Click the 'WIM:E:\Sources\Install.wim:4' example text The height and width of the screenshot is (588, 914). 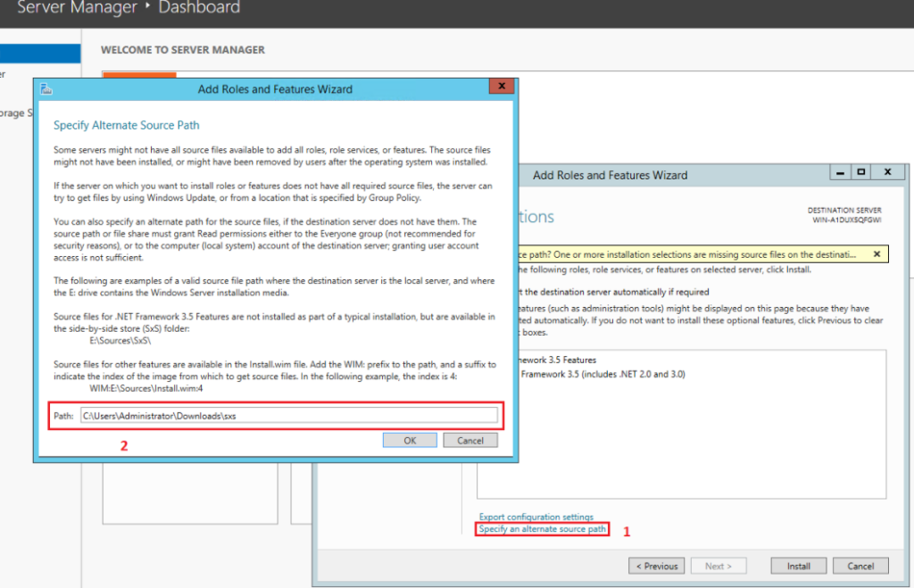point(146,389)
